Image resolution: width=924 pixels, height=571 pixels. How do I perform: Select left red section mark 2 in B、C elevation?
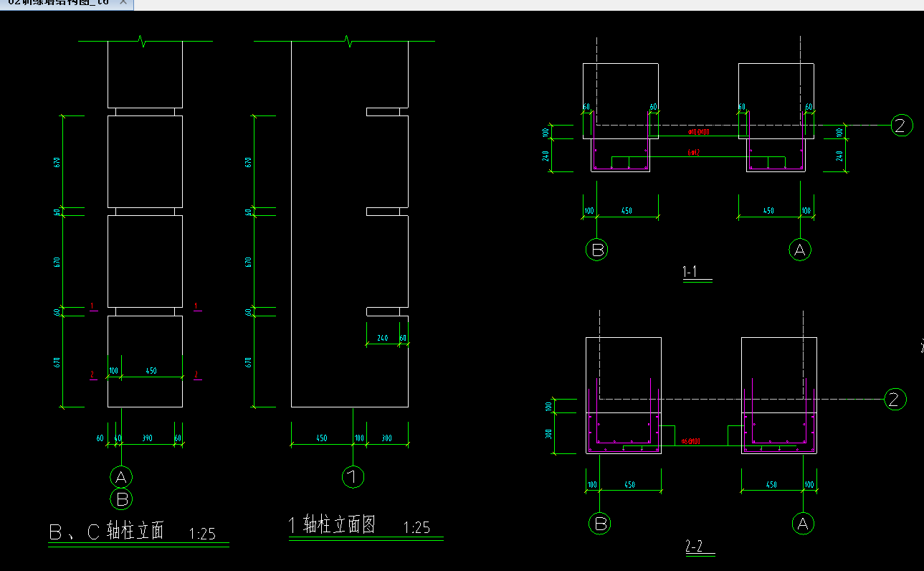[x=92, y=374]
